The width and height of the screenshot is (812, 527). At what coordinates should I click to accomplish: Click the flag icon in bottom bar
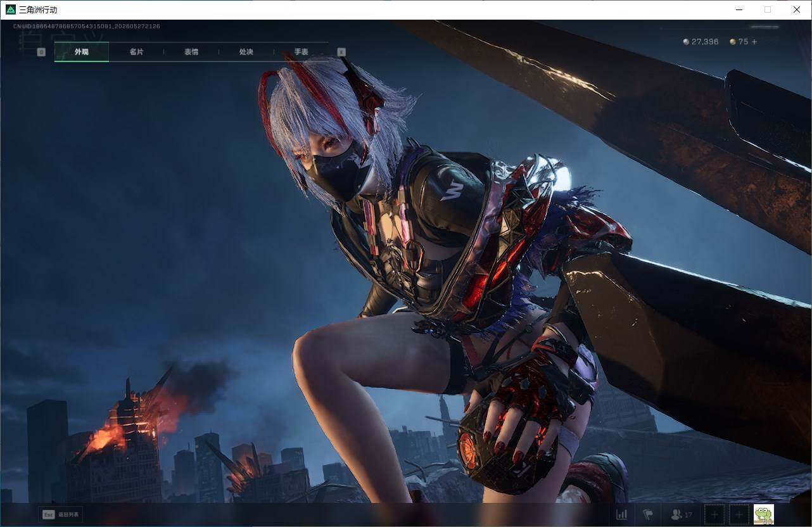(x=648, y=514)
